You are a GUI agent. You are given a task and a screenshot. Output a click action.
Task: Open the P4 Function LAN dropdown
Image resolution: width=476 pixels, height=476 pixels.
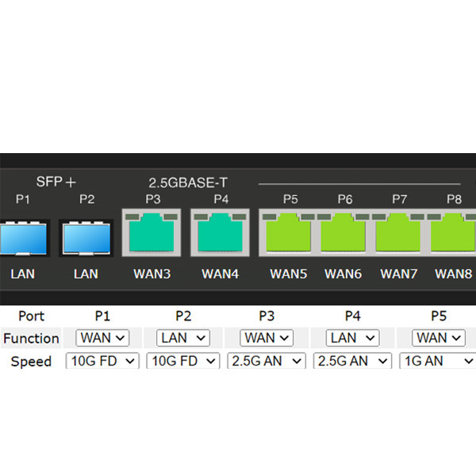coord(353,338)
